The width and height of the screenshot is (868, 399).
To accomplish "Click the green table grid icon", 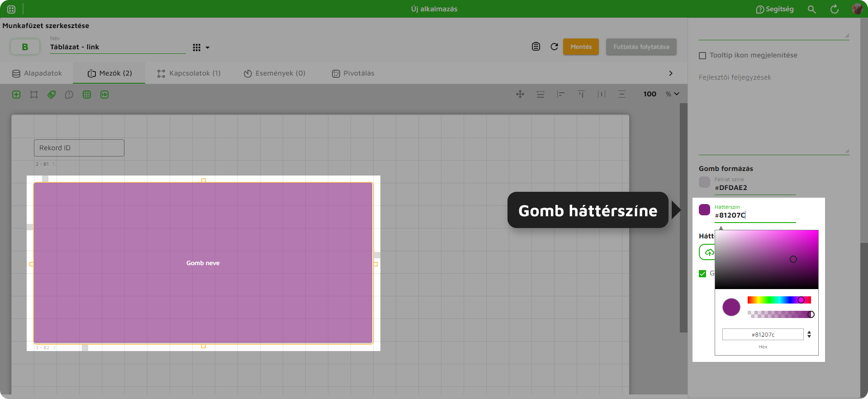I will click(87, 95).
